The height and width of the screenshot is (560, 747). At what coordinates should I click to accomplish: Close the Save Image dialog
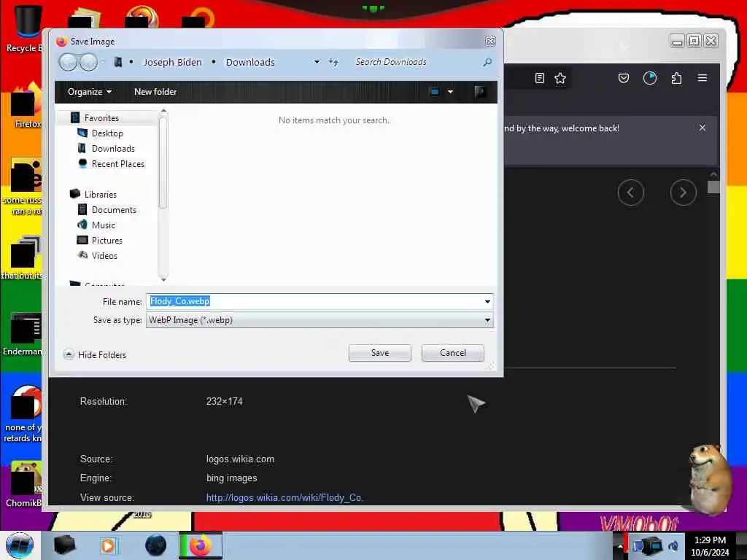[490, 42]
